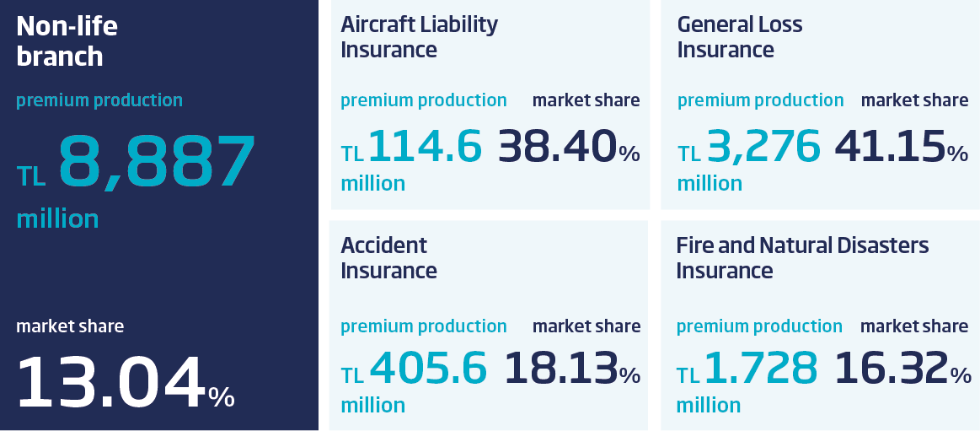Viewport: 980px width, 431px height.
Task: Open the Aircraft Liability Insurance title
Action: (419, 36)
